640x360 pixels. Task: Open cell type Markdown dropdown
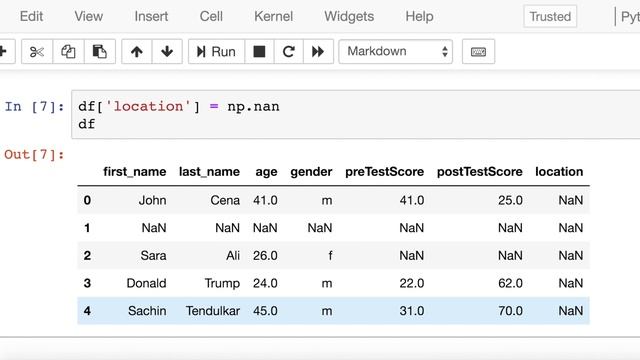coord(396,52)
